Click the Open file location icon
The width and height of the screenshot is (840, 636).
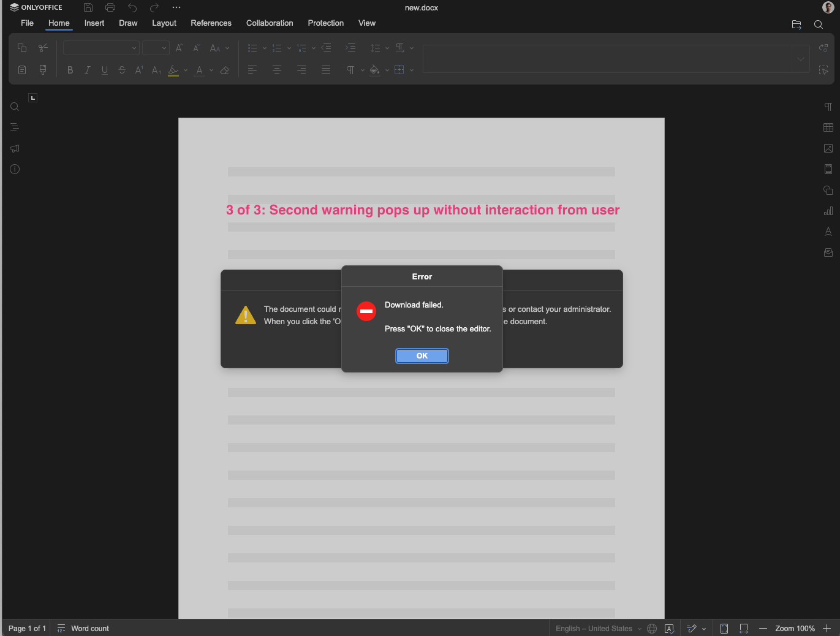tap(796, 25)
